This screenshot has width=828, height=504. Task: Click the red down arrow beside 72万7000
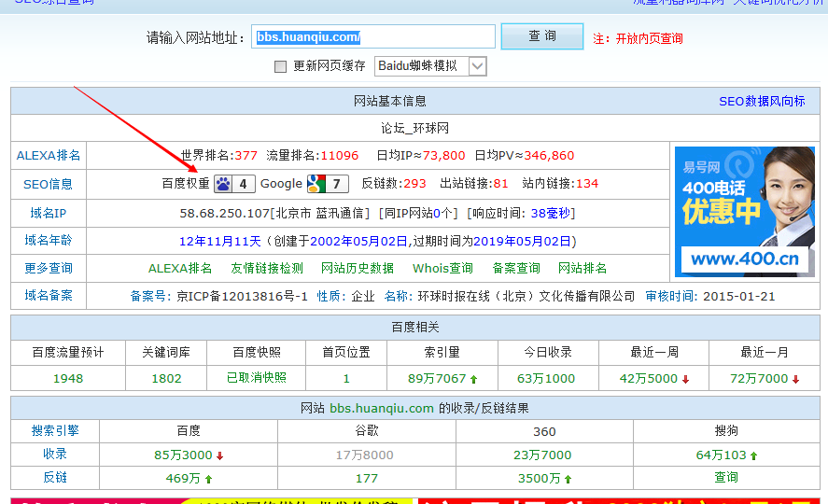[795, 379]
